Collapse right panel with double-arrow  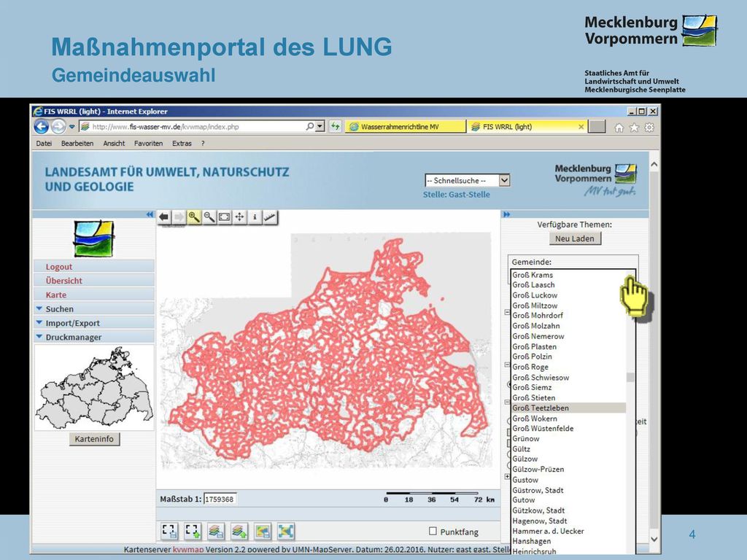[506, 214]
